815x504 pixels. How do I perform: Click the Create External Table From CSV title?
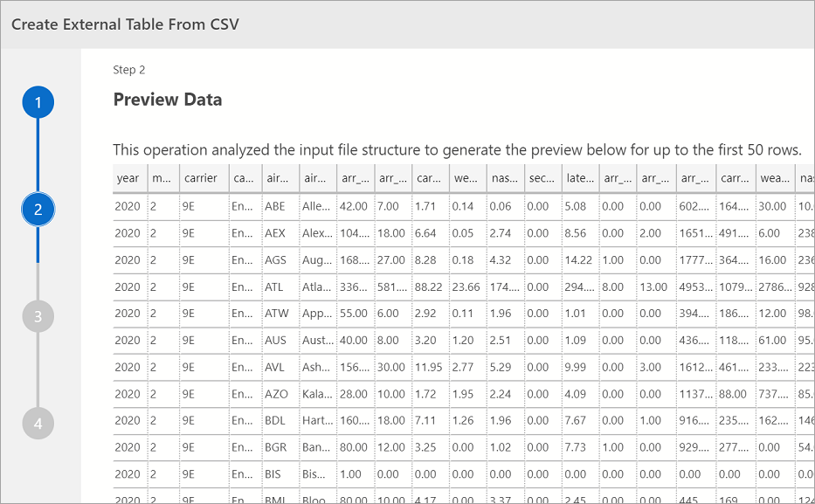[125, 24]
